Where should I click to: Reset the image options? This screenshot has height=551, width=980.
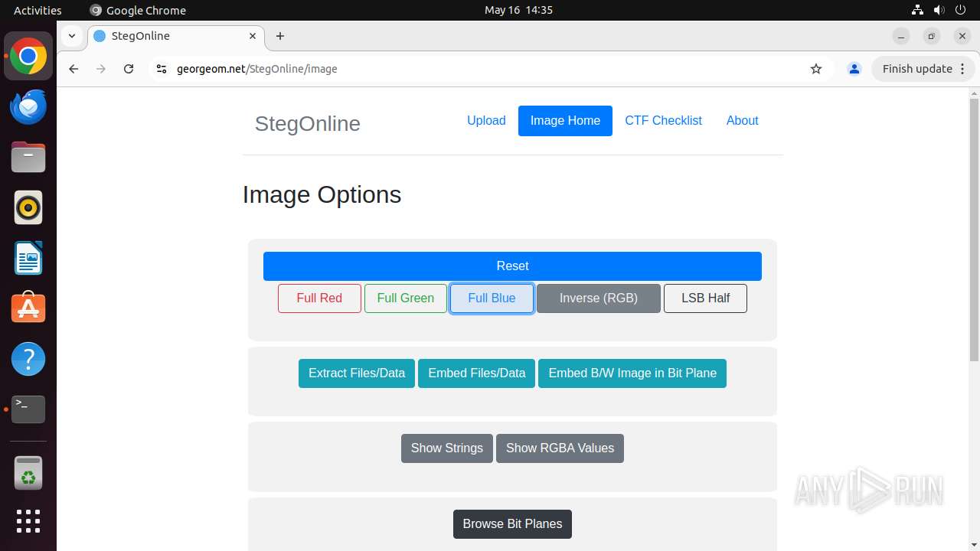coord(512,266)
